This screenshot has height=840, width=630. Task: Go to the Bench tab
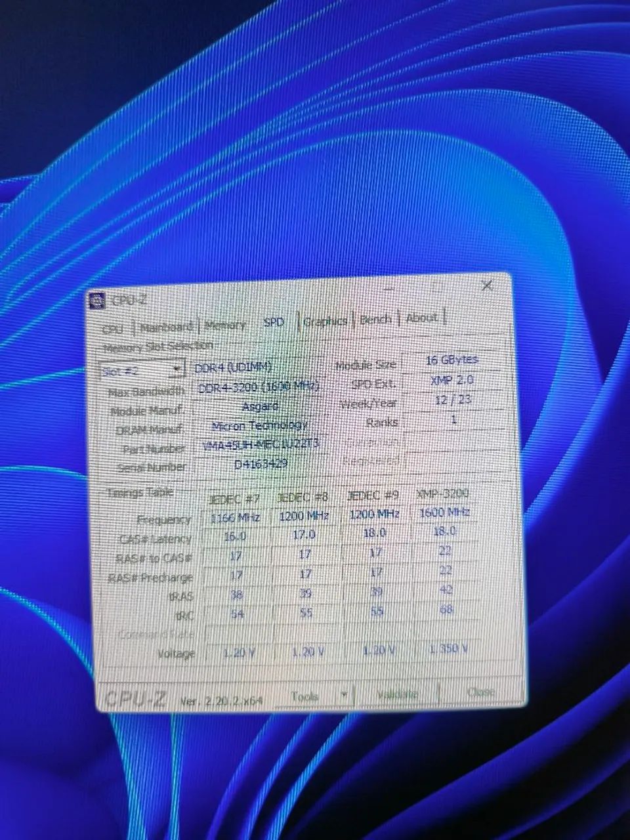(x=376, y=320)
